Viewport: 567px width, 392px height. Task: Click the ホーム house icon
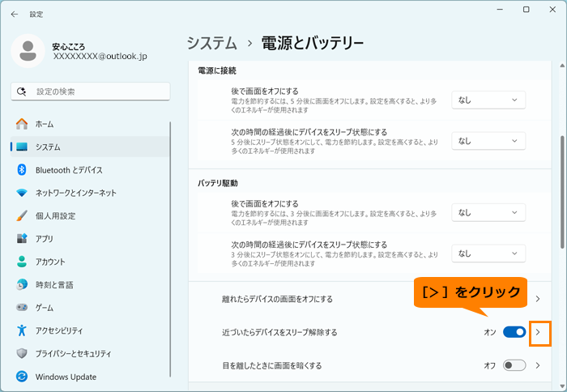(x=22, y=124)
